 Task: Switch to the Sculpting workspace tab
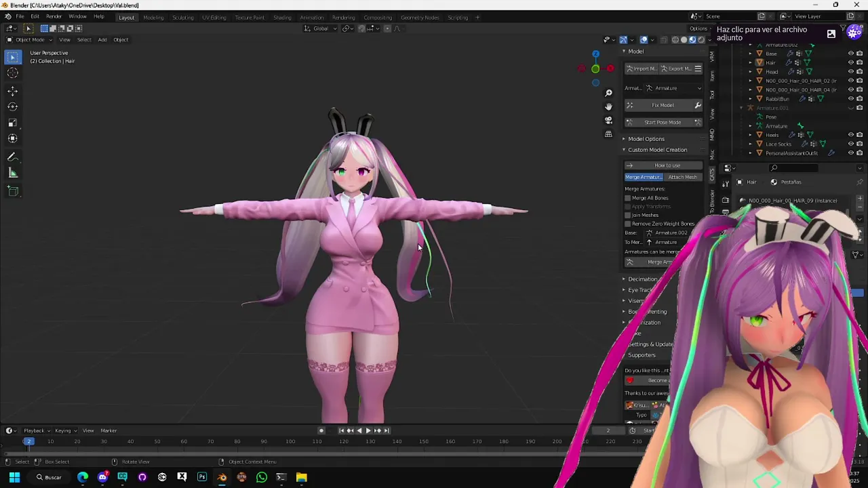click(x=182, y=17)
